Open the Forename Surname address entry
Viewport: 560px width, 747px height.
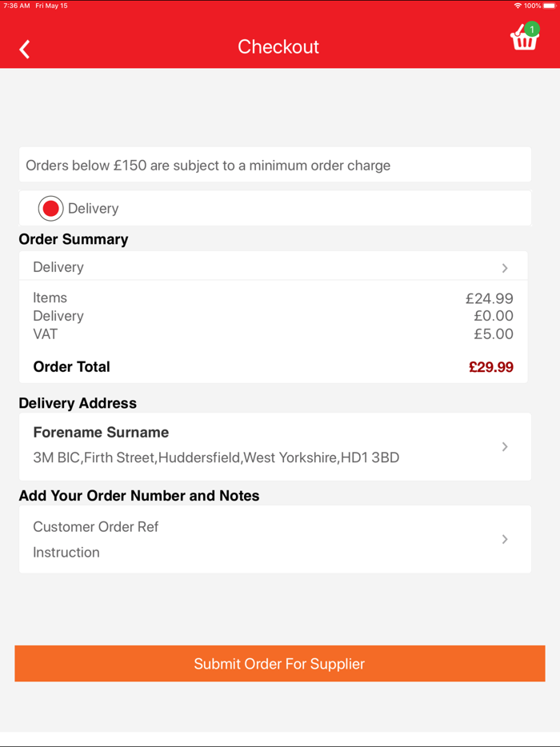point(101,433)
